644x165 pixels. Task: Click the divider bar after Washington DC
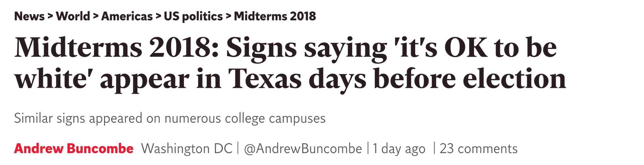pos(238,148)
